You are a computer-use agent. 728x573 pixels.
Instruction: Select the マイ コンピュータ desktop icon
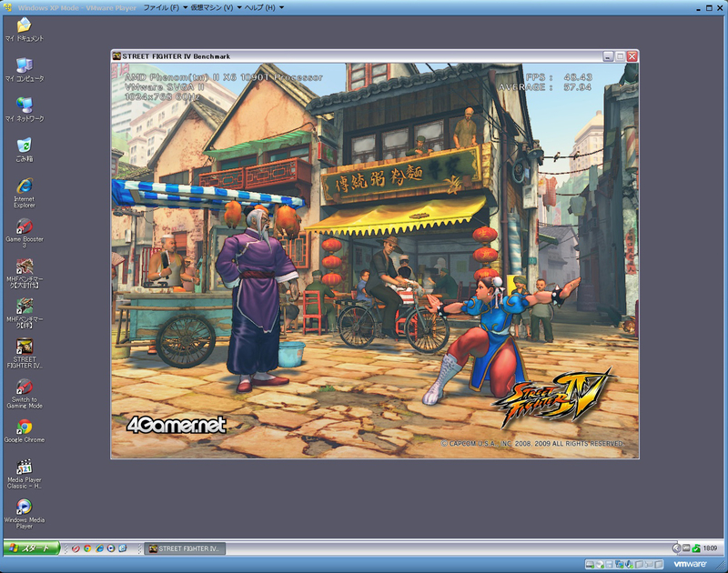coord(25,70)
